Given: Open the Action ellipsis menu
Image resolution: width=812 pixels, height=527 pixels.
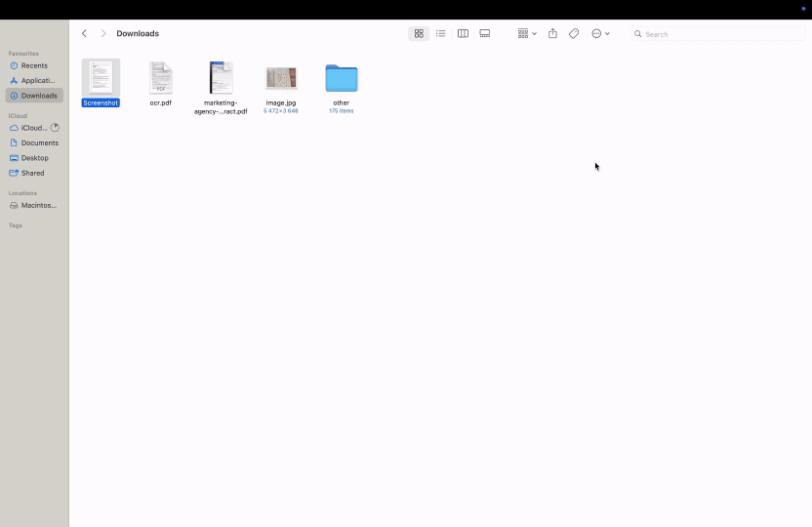Looking at the screenshot, I should click(599, 33).
